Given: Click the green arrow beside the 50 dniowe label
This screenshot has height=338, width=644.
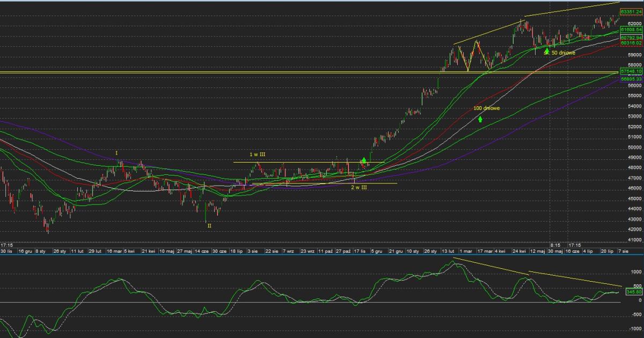Looking at the screenshot, I should (x=547, y=51).
